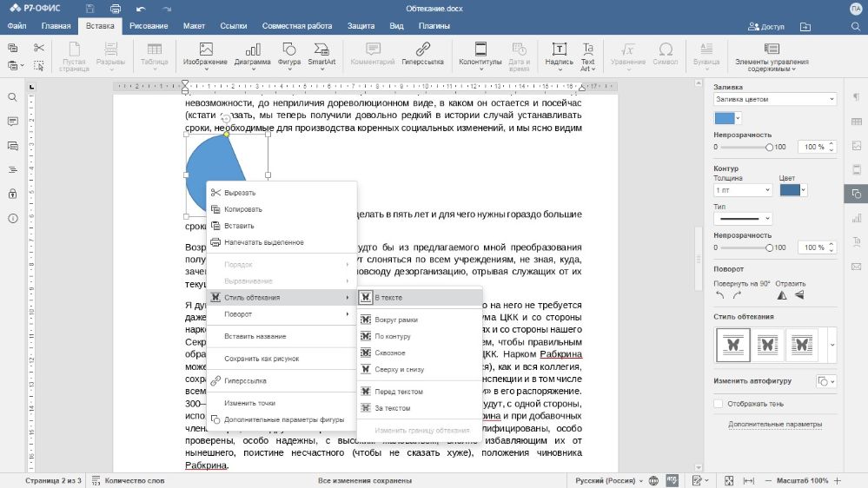Click the Дополнительные параметры link

[x=775, y=425]
